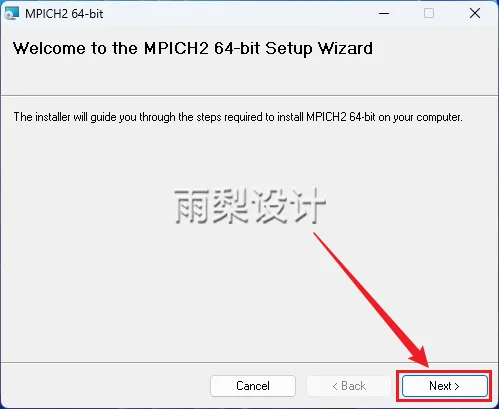The height and width of the screenshot is (409, 499).
Task: Click the MPICH2 installer icon in title bar
Action: click(x=12, y=13)
